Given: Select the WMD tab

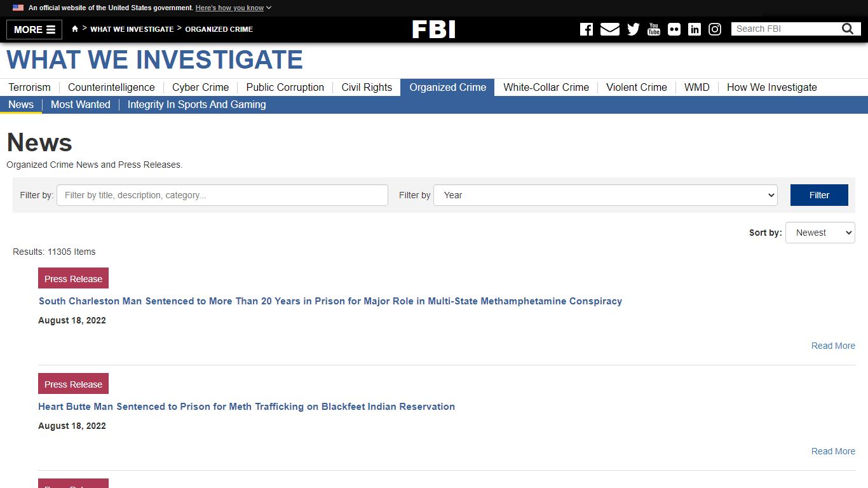Looking at the screenshot, I should [x=696, y=87].
